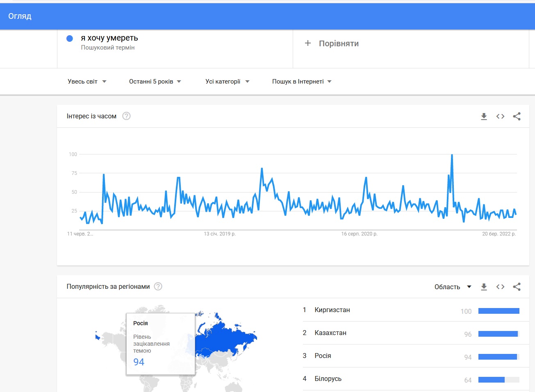Click the Огляд header title

(20, 16)
